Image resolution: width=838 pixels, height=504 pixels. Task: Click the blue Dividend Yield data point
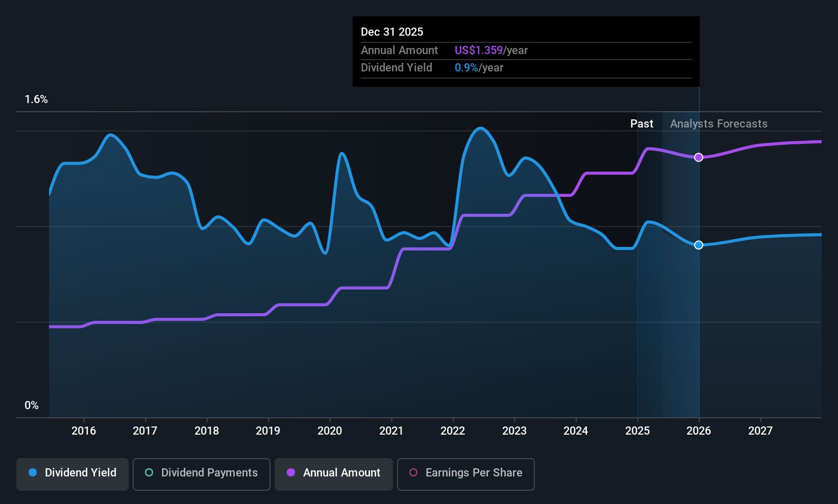tap(699, 245)
